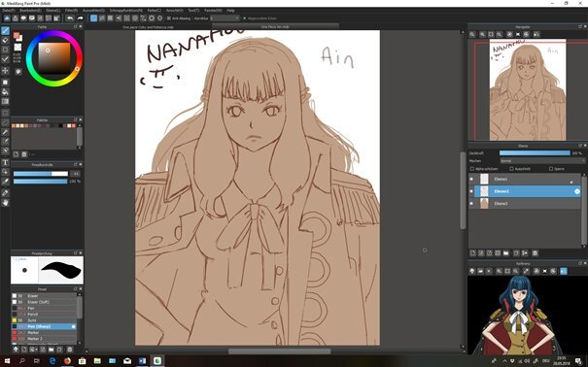Select the Pencil brush

[x=44, y=315]
